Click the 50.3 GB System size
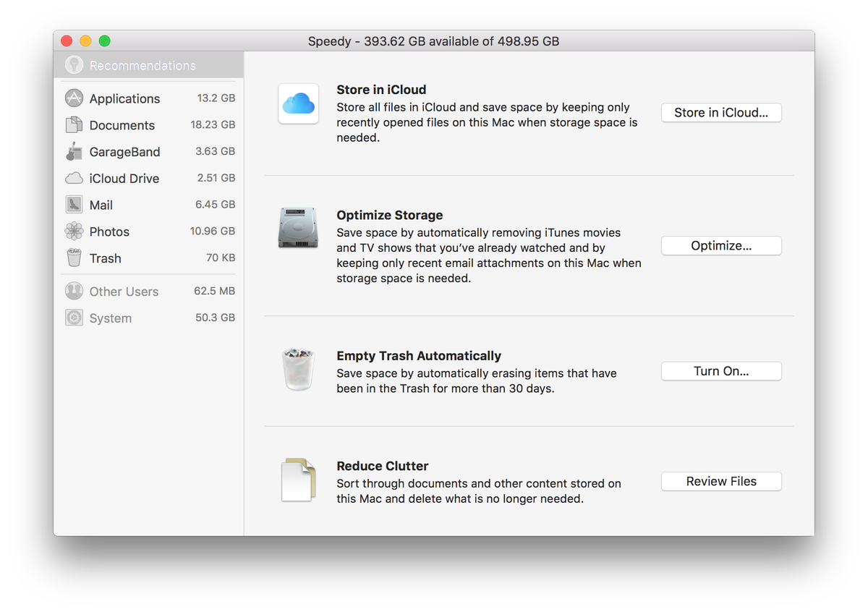The height and width of the screenshot is (612, 868). pos(216,318)
